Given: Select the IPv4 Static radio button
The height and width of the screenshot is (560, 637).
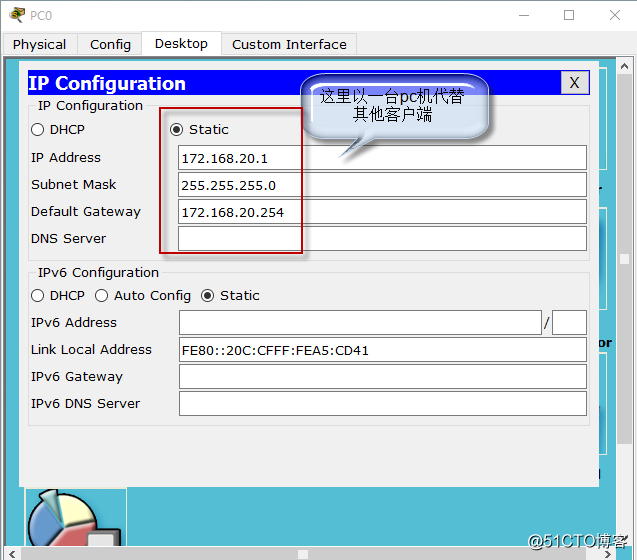Looking at the screenshot, I should tap(176, 130).
